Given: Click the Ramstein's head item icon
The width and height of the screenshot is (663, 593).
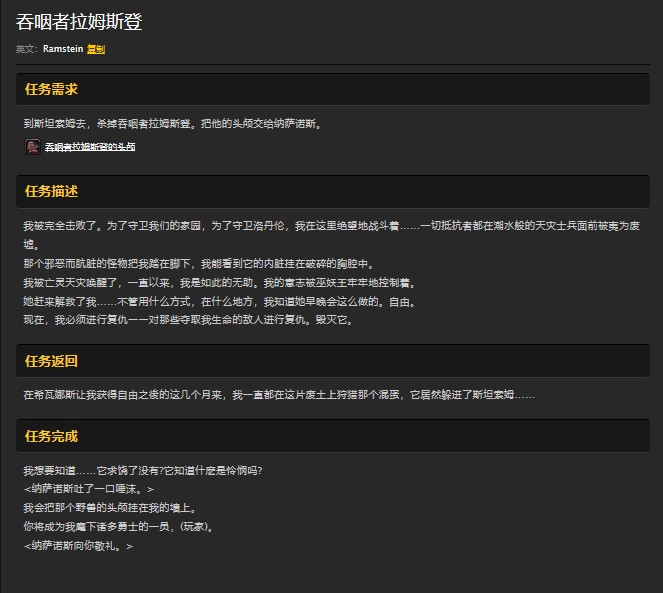Looking at the screenshot, I should [x=33, y=147].
